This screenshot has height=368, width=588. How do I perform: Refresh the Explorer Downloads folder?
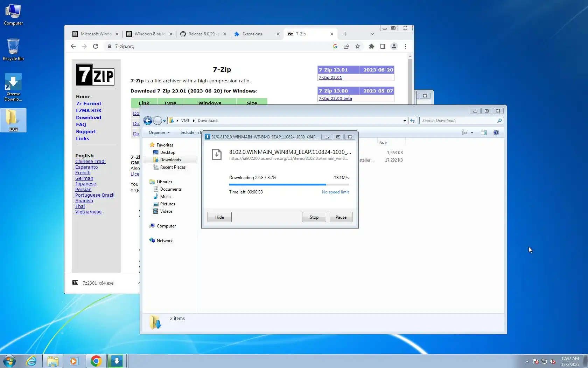pos(413,121)
